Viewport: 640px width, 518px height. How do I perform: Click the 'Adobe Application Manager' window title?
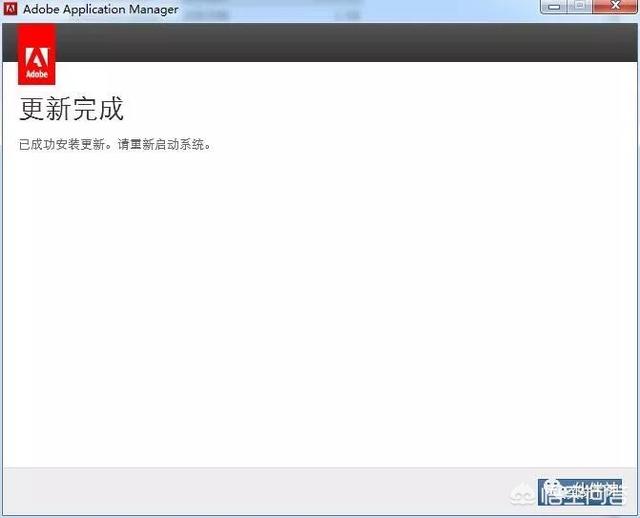click(x=101, y=9)
